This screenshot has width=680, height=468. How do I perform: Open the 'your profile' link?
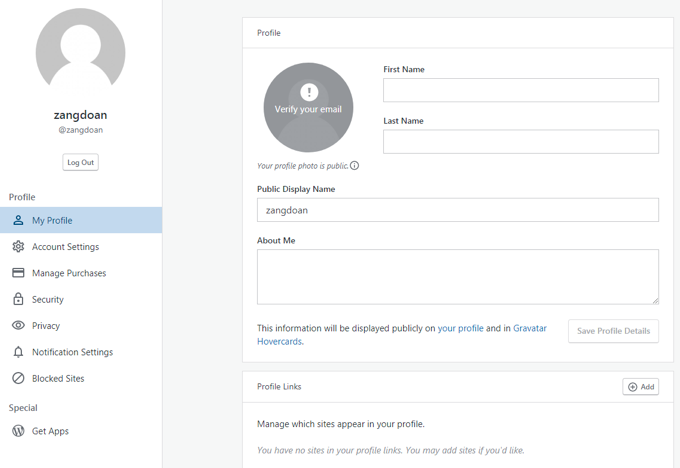click(x=460, y=328)
